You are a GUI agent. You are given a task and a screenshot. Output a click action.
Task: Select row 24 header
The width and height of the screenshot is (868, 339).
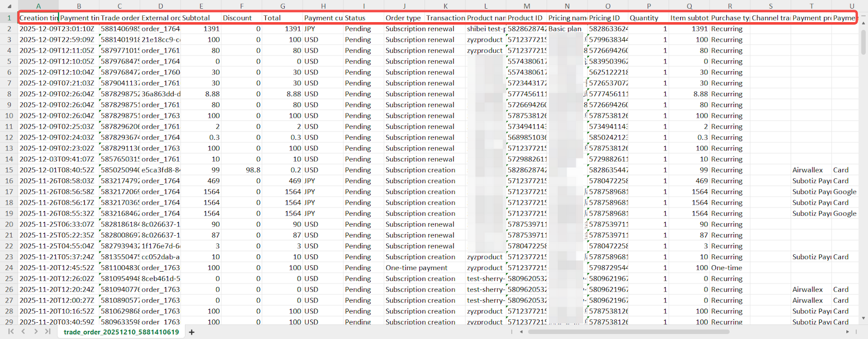pos(9,268)
